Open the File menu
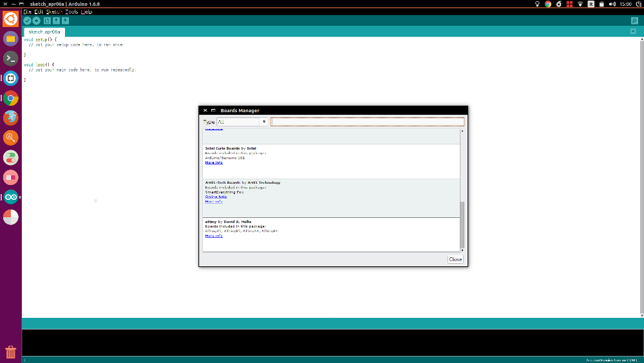 (28, 12)
